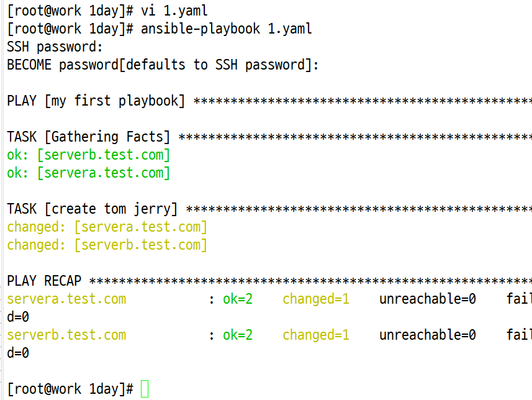This screenshot has width=532, height=400.
Task: Click green 'ok: [serverb.test.com]' line
Action: (x=88, y=155)
